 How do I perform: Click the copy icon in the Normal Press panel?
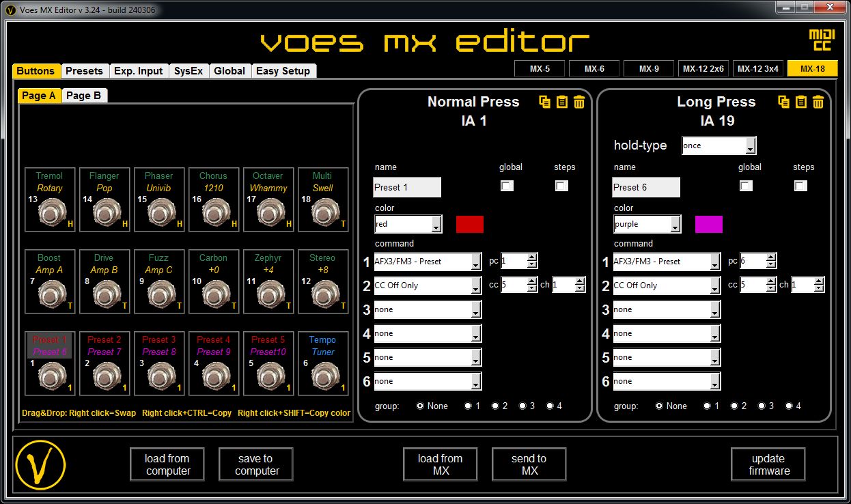(544, 102)
